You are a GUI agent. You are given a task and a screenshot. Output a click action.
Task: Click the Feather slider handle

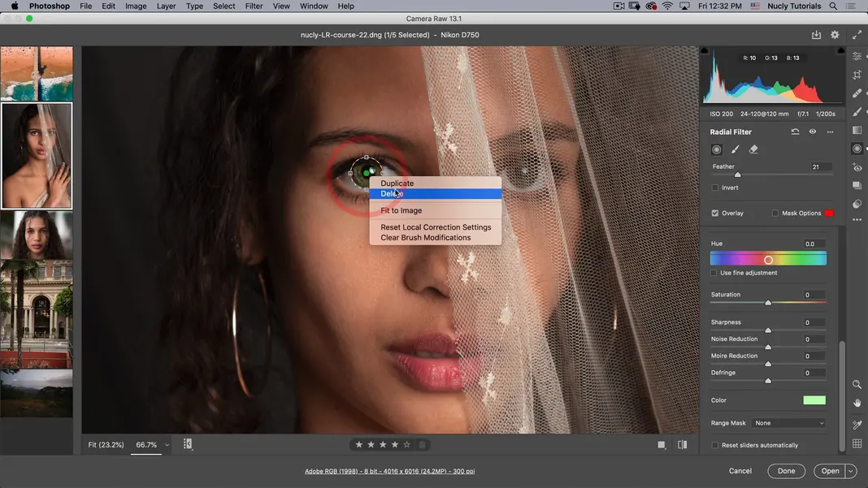[x=737, y=175]
